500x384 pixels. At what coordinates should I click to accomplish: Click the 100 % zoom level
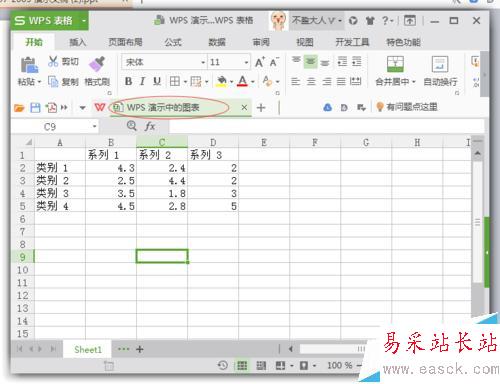click(340, 365)
